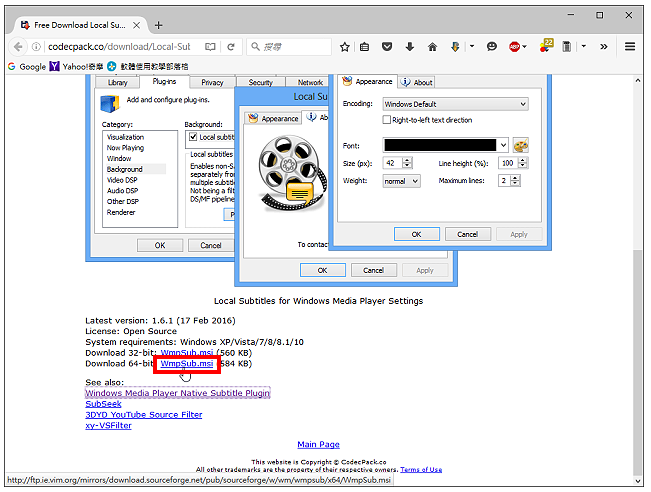Switch to the Plug-ins tab

(164, 81)
